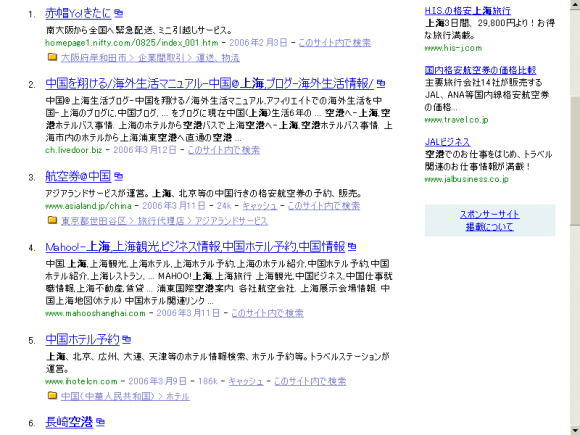This screenshot has width=580, height=435.
Task: Open Mahoo!-上海 上海観光 result title
Action: coord(195,247)
